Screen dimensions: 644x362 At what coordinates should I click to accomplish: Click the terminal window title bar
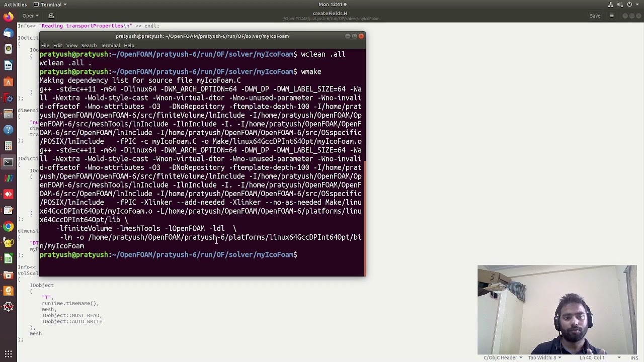(202, 36)
